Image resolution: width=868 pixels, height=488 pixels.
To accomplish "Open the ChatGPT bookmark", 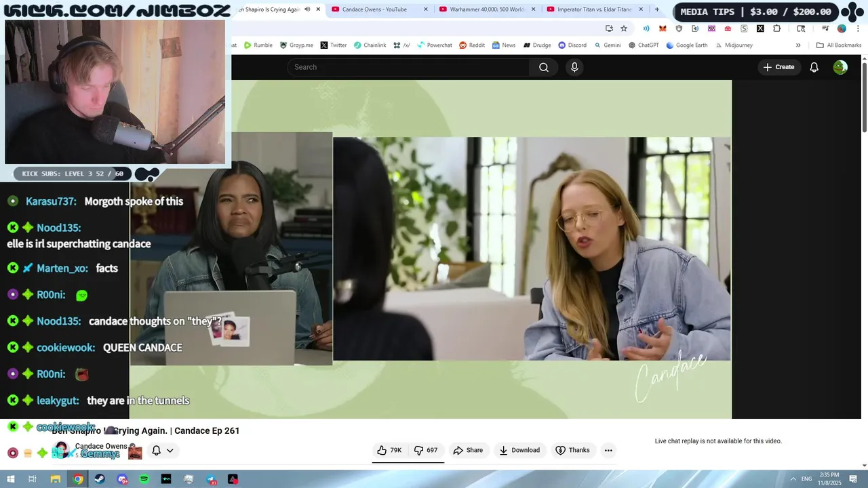I will (644, 45).
